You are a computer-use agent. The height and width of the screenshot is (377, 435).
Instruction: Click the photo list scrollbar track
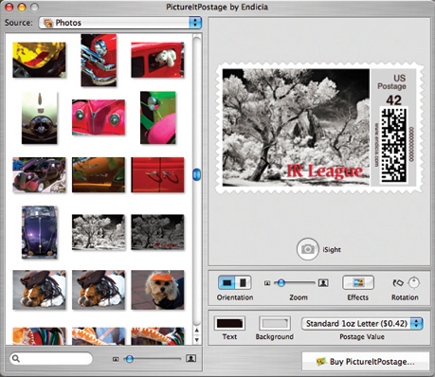click(x=197, y=180)
